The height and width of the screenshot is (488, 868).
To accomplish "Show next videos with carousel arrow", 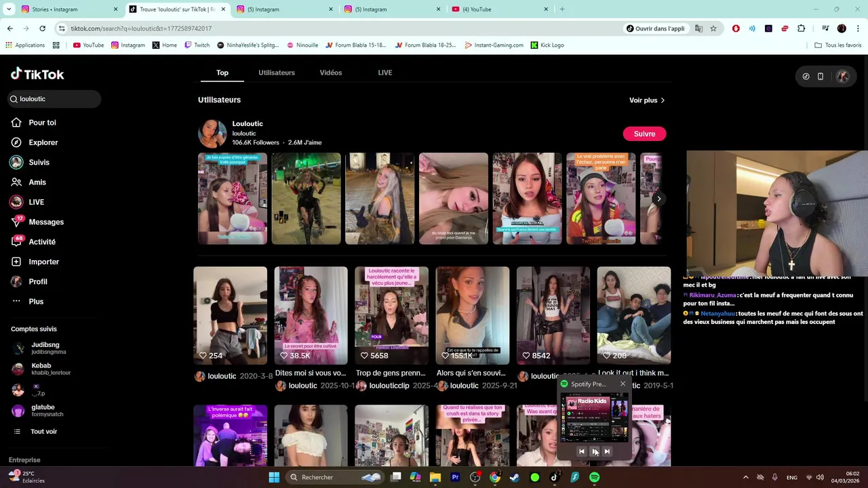I will point(658,199).
